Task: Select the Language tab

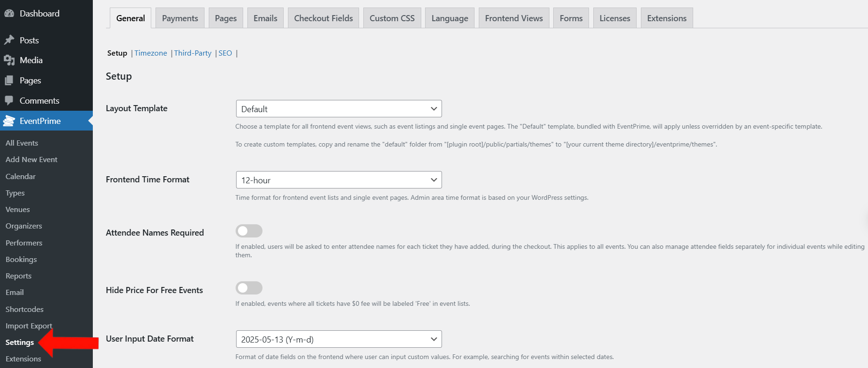Action: [x=450, y=18]
